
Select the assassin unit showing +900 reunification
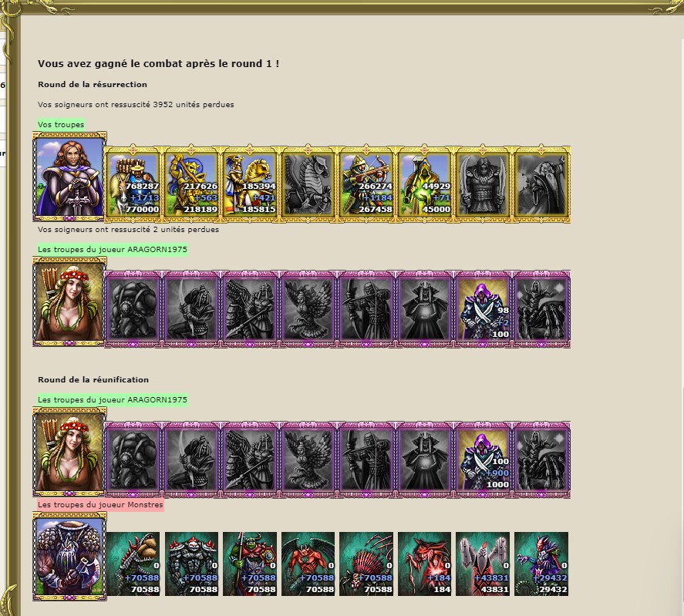483,459
